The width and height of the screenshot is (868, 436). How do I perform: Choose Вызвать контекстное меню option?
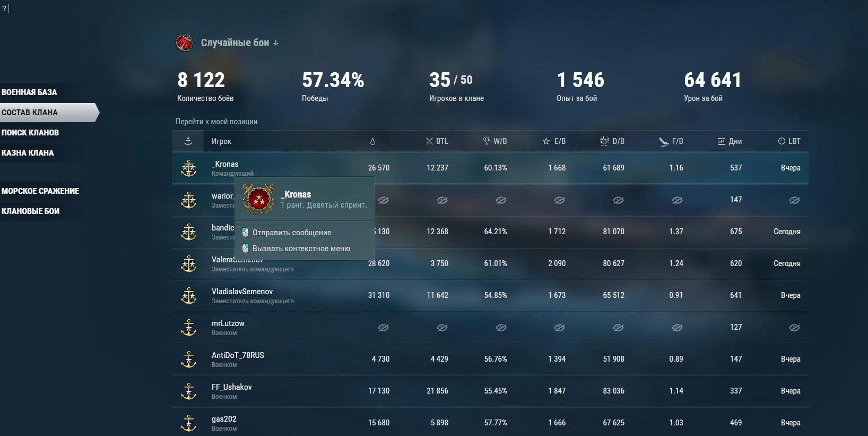pos(296,249)
